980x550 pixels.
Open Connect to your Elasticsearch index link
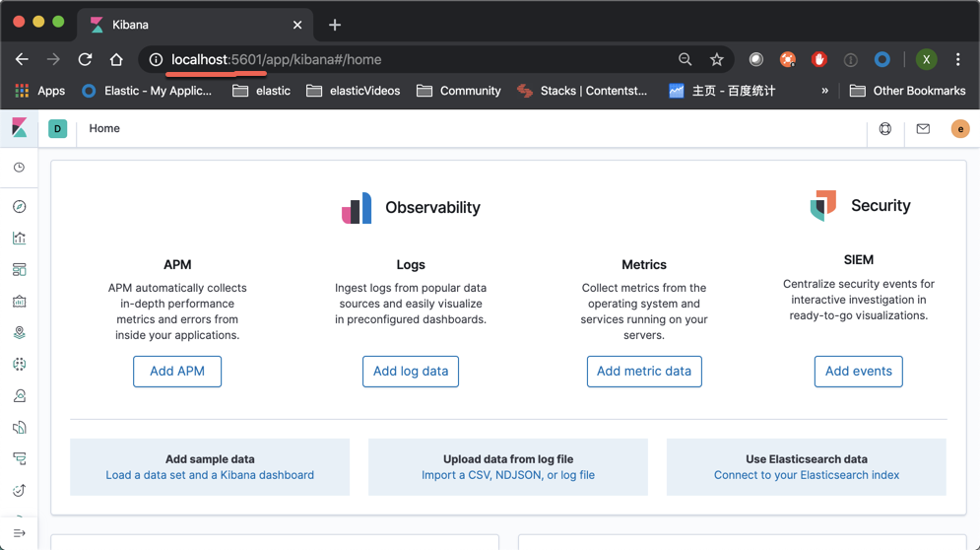pos(807,475)
